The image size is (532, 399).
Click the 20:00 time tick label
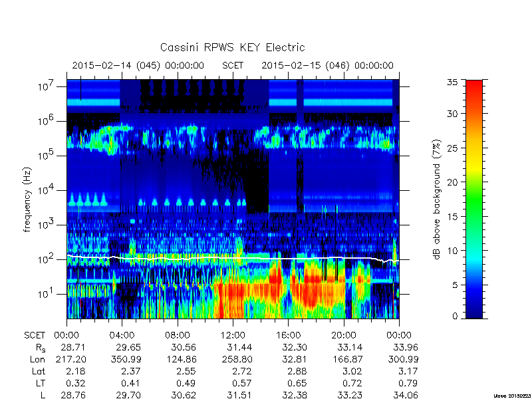(344, 335)
